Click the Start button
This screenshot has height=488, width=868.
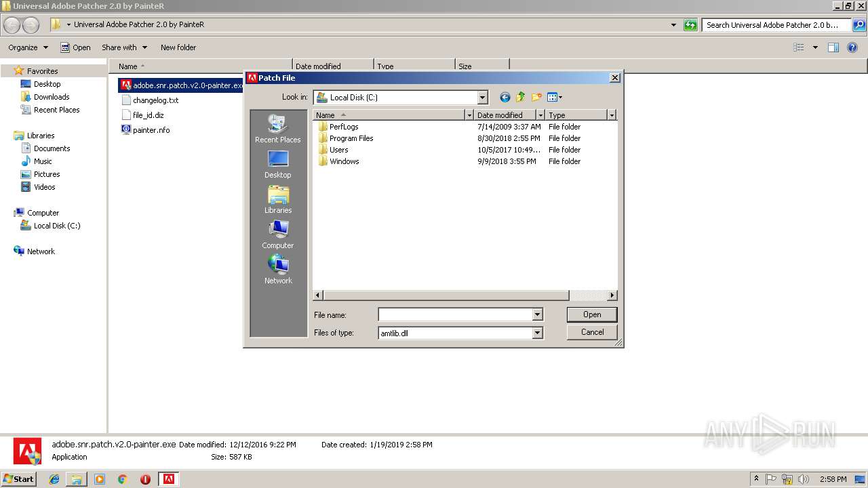[x=19, y=479]
